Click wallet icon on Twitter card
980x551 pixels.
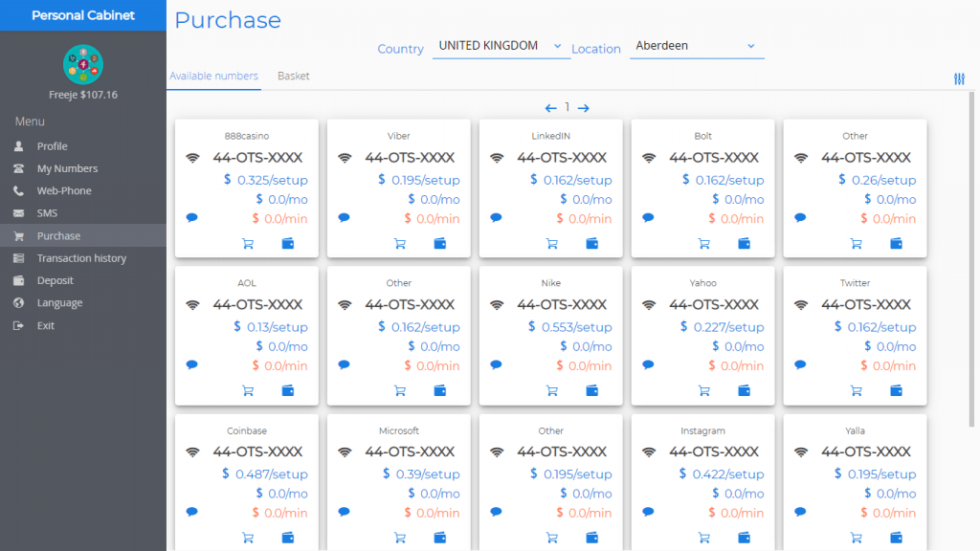(897, 391)
